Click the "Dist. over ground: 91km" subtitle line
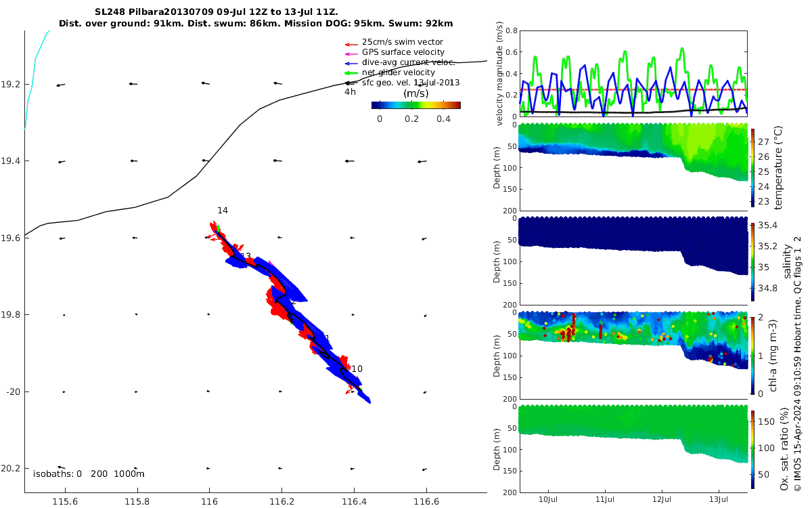This screenshot has height=508, width=812. [256, 23]
